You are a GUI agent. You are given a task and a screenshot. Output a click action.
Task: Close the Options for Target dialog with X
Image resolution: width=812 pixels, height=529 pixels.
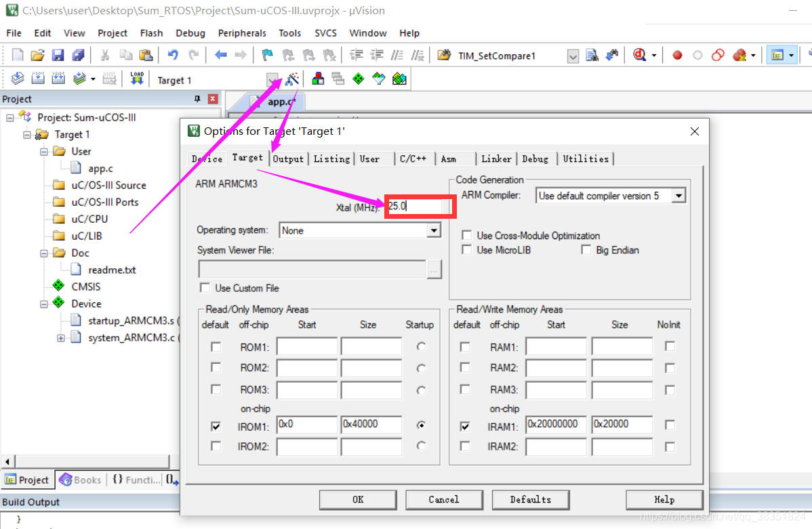tap(695, 131)
